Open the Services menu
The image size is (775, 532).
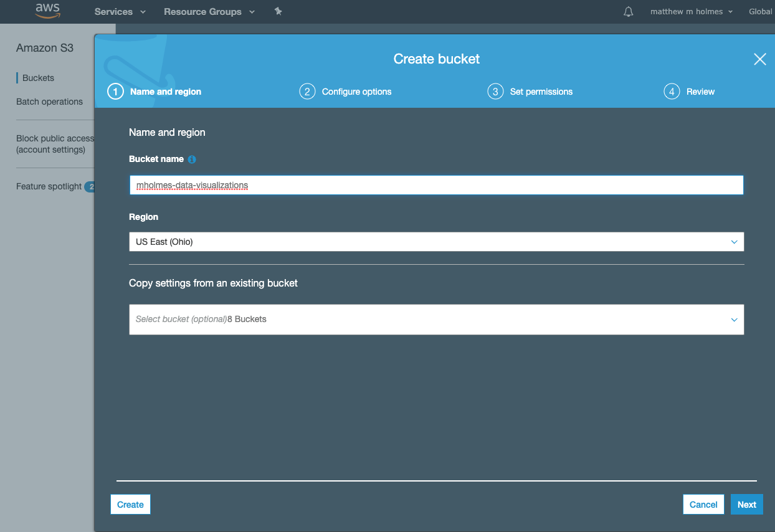(x=120, y=12)
